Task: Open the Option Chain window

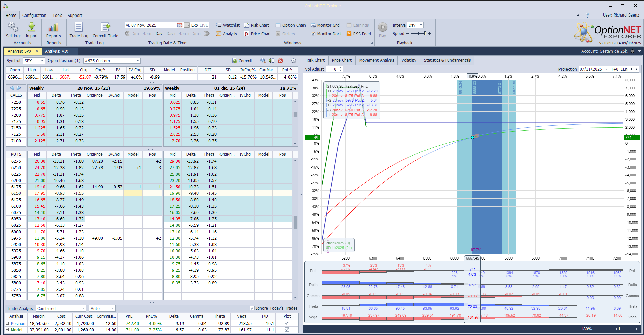Action: click(x=291, y=25)
